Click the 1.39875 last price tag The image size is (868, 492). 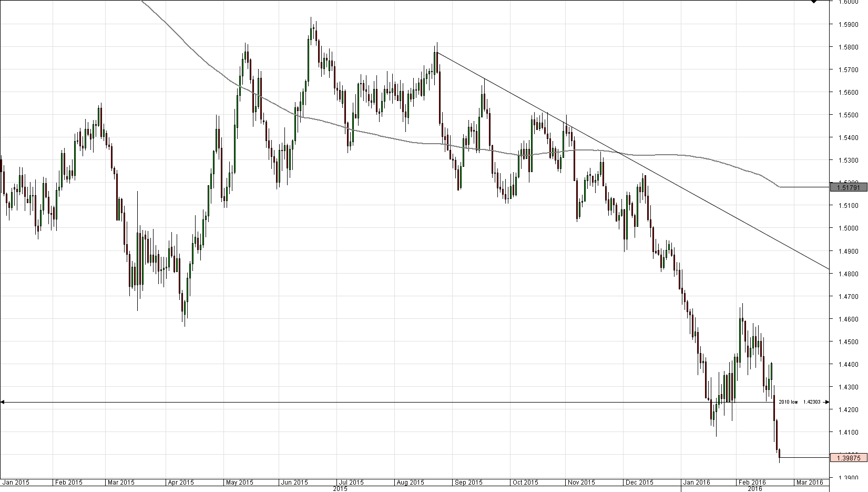[848, 458]
